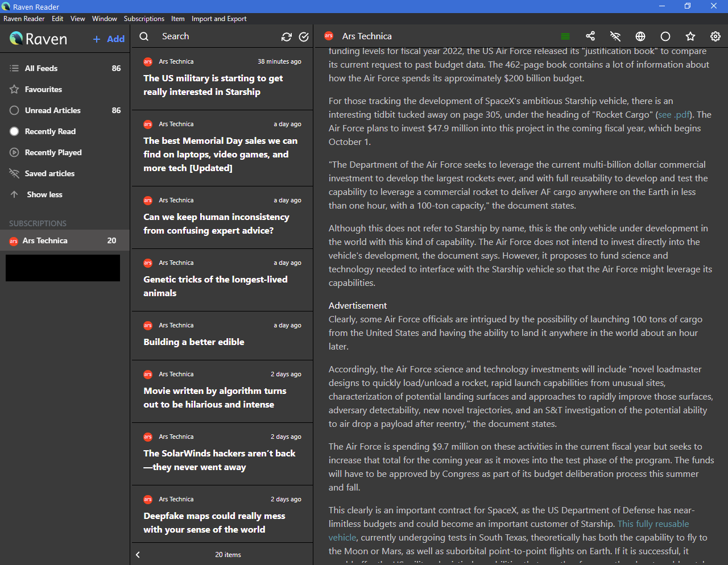Mark all articles read via checkmark icon

(x=303, y=36)
